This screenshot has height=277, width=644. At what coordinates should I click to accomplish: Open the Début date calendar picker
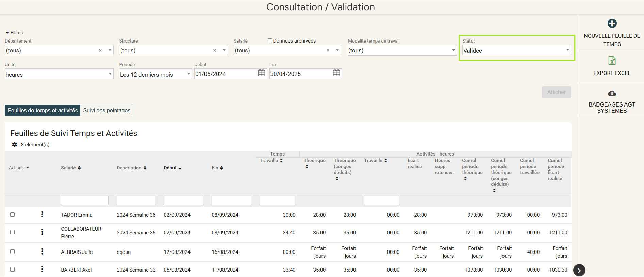tap(261, 73)
